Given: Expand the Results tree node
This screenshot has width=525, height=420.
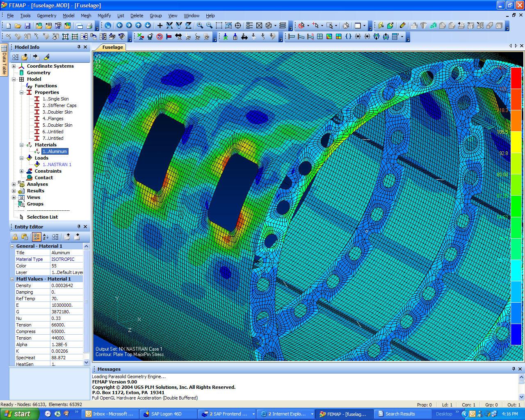Looking at the screenshot, I should pyautogui.click(x=14, y=191).
